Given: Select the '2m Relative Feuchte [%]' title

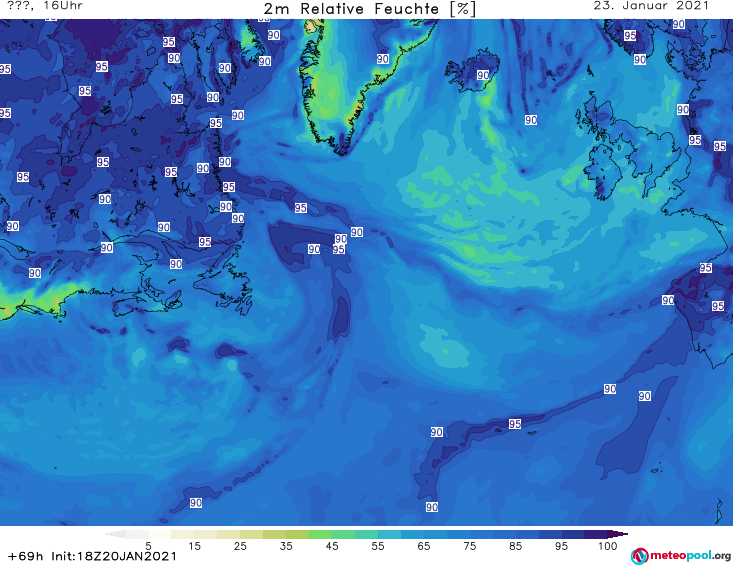Looking at the screenshot, I should click(370, 9).
